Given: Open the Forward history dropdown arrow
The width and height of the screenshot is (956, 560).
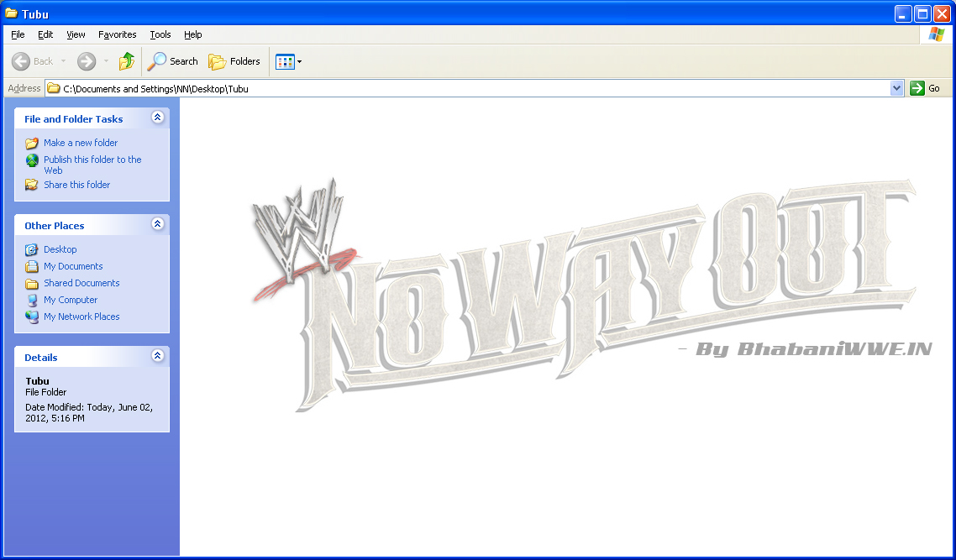Looking at the screenshot, I should point(106,61).
